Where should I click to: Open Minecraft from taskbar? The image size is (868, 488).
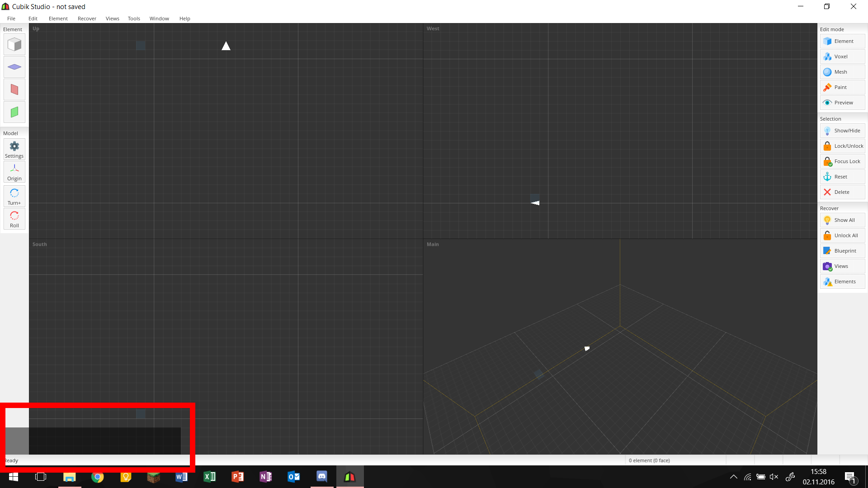point(153,477)
